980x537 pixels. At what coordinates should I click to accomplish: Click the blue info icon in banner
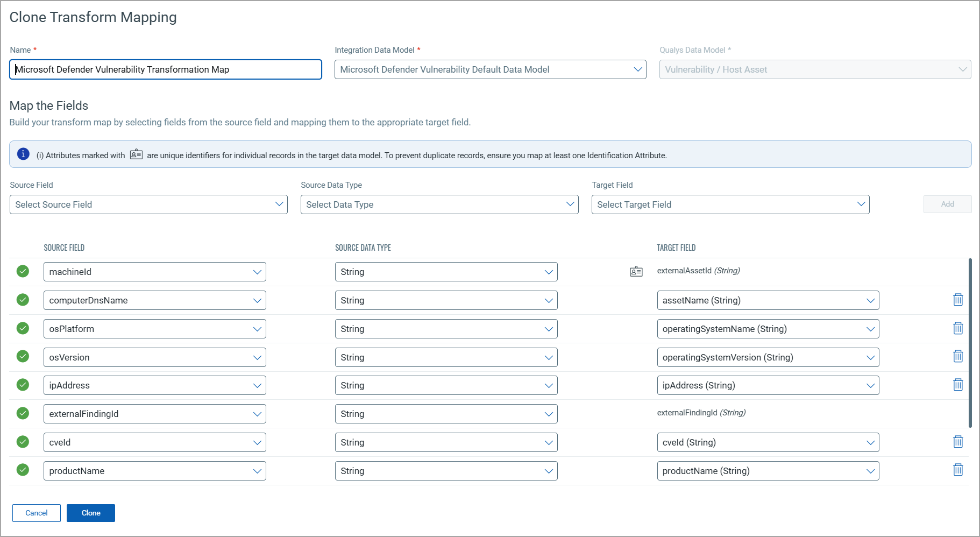click(23, 154)
